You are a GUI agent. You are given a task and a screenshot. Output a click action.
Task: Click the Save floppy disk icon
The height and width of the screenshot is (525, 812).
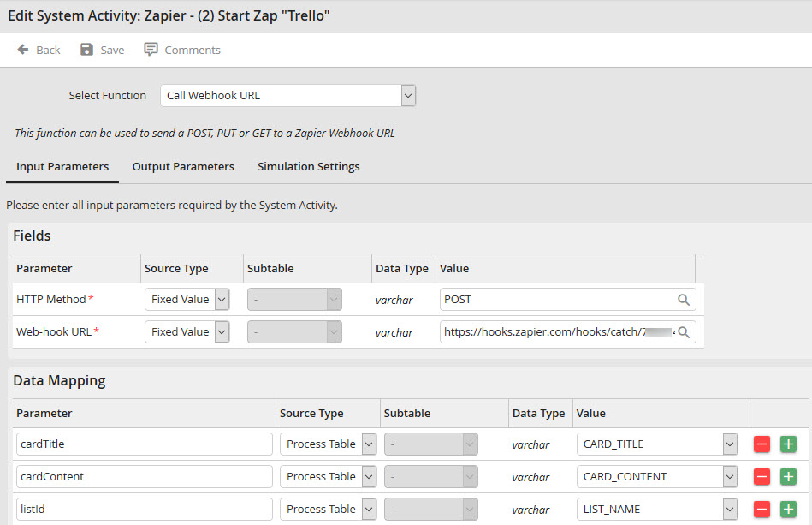click(x=86, y=50)
